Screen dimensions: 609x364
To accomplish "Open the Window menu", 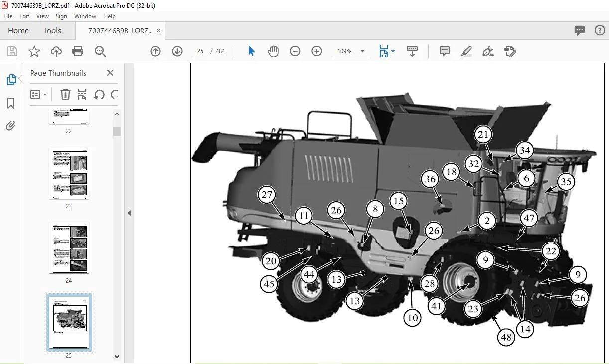I will pos(85,16).
